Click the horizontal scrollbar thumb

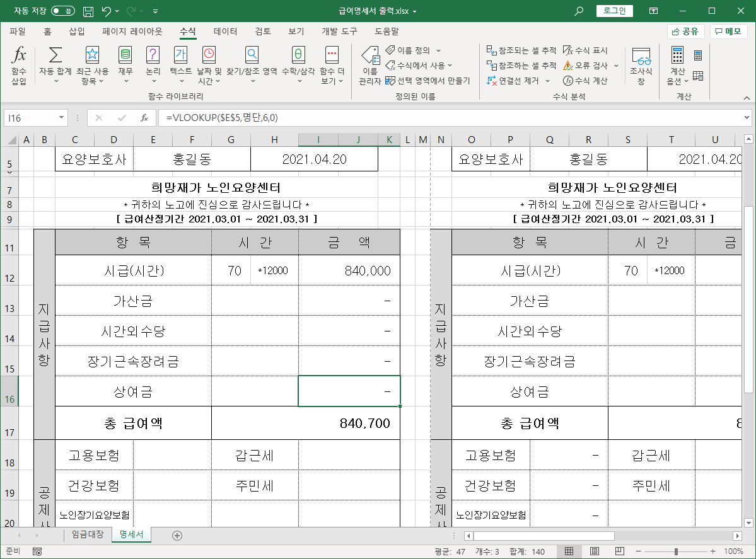pyautogui.click(x=544, y=536)
